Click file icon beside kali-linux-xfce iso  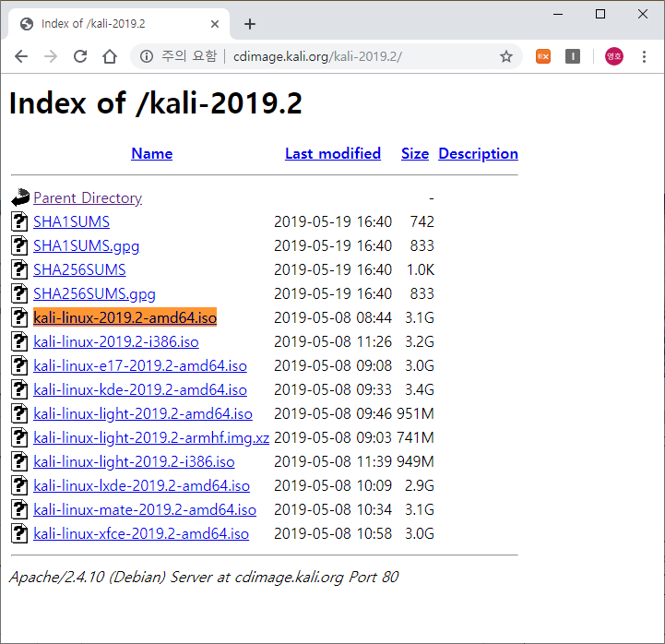click(x=19, y=533)
